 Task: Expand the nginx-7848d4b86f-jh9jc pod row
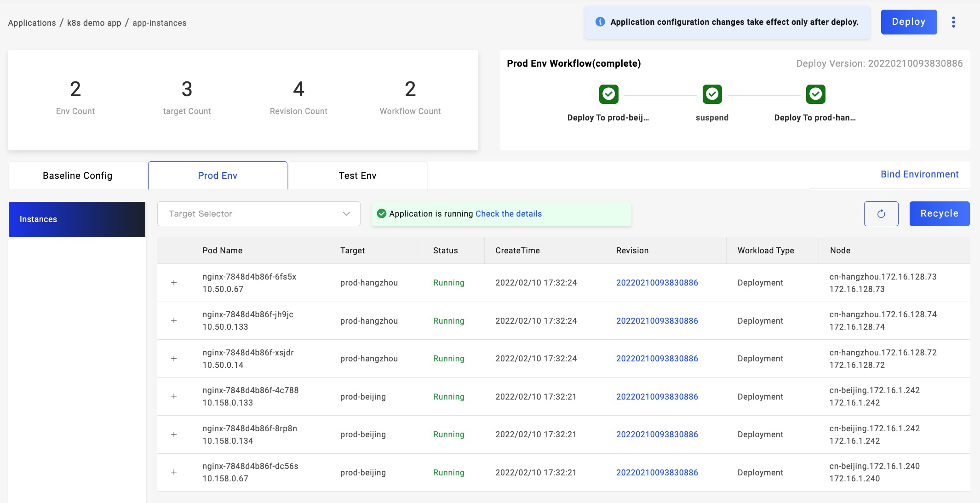[174, 320]
